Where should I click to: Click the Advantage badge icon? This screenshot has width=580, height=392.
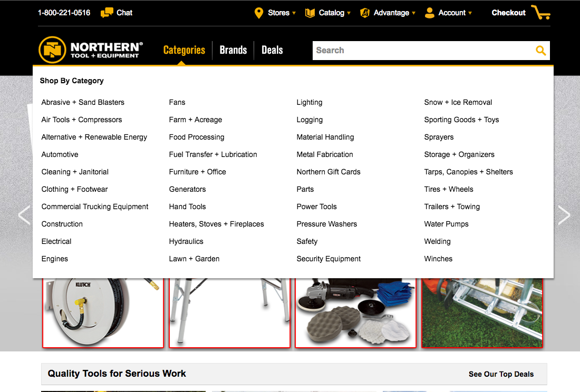pyautogui.click(x=364, y=13)
